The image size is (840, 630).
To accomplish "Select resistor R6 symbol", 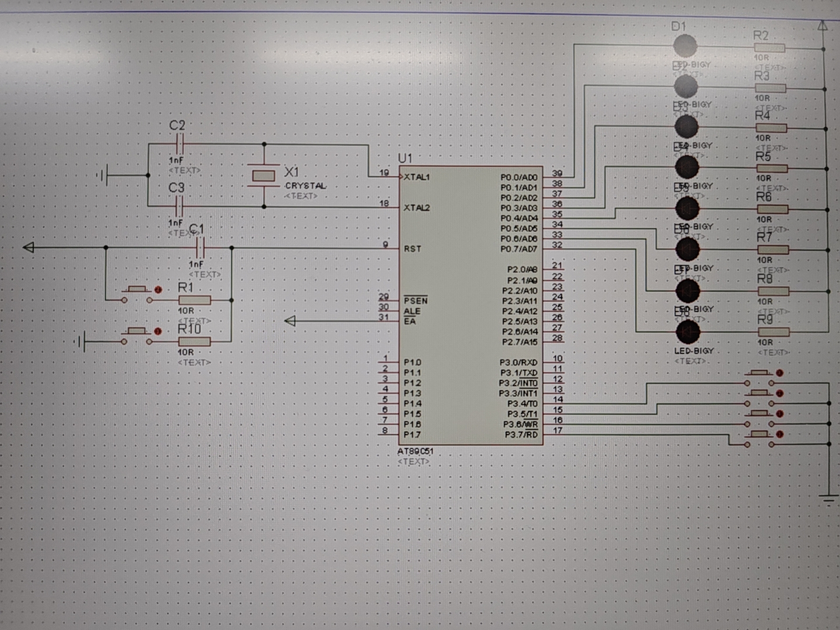I will [772, 209].
